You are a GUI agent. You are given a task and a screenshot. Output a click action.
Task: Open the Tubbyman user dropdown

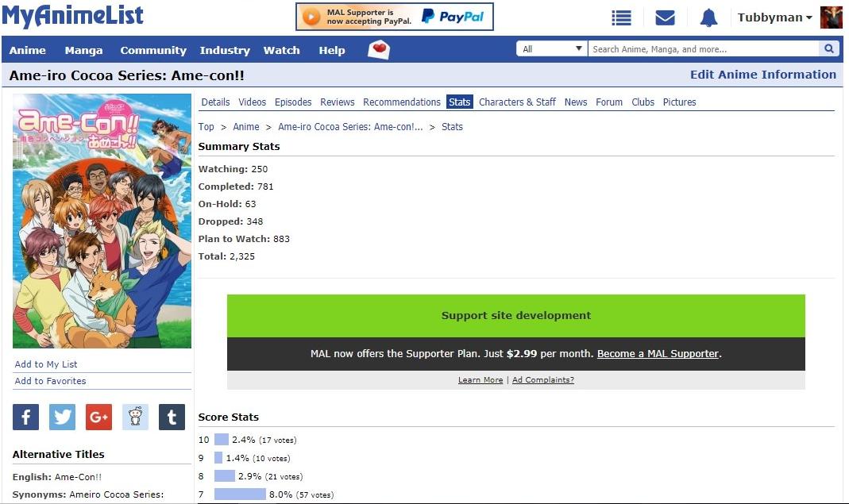click(775, 17)
